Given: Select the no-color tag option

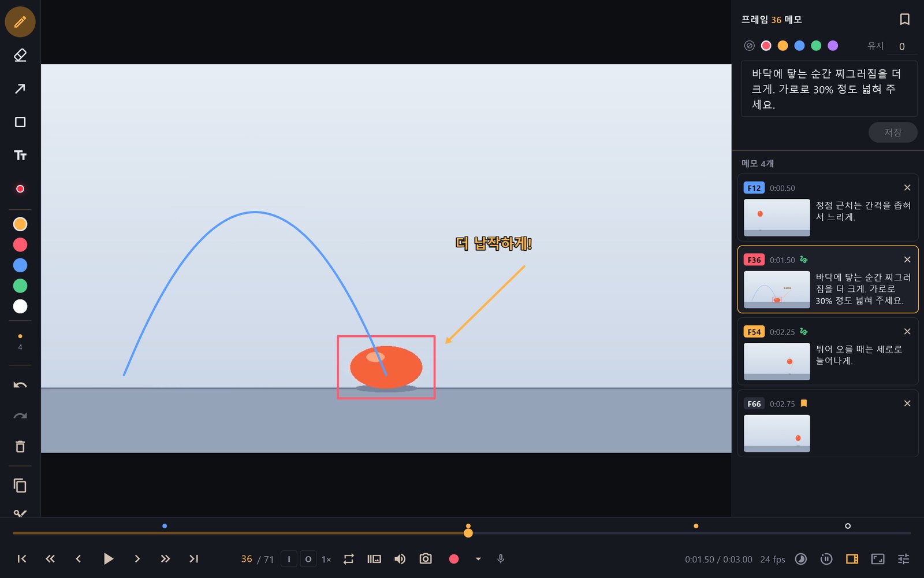Looking at the screenshot, I should 750,46.
